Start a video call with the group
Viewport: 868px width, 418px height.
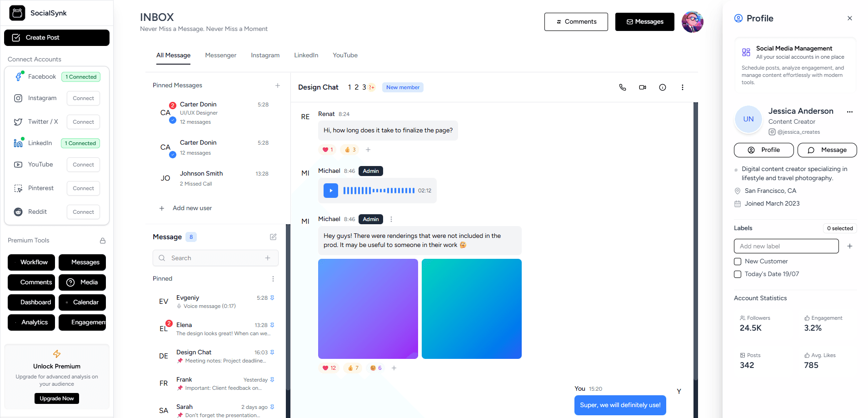click(643, 87)
